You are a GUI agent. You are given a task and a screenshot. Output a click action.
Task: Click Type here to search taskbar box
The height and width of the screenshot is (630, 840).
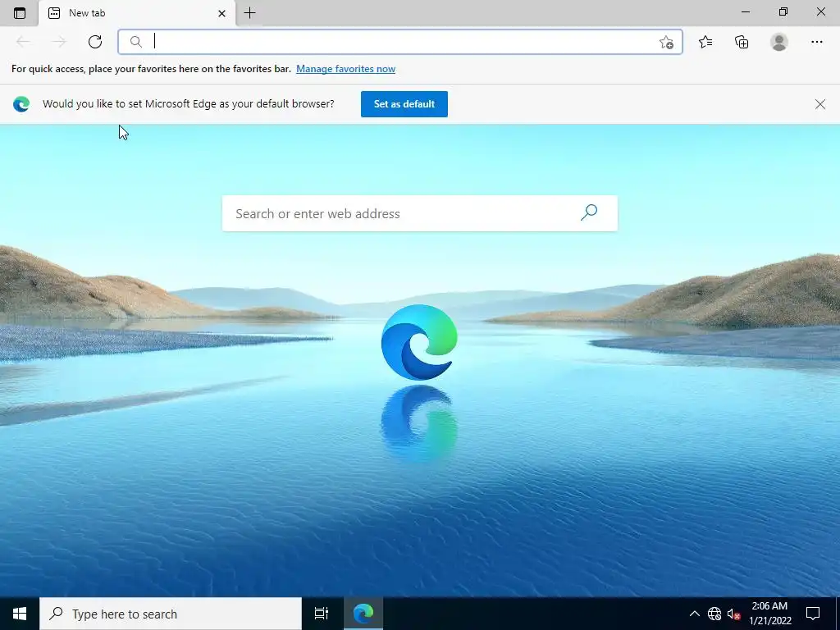click(171, 614)
